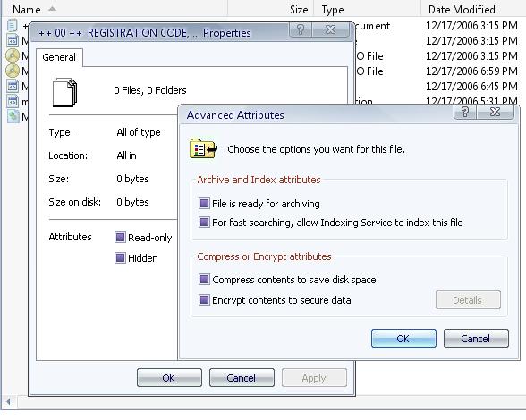The height and width of the screenshot is (420, 526).
Task: Switch to the General tab
Action: (x=59, y=57)
